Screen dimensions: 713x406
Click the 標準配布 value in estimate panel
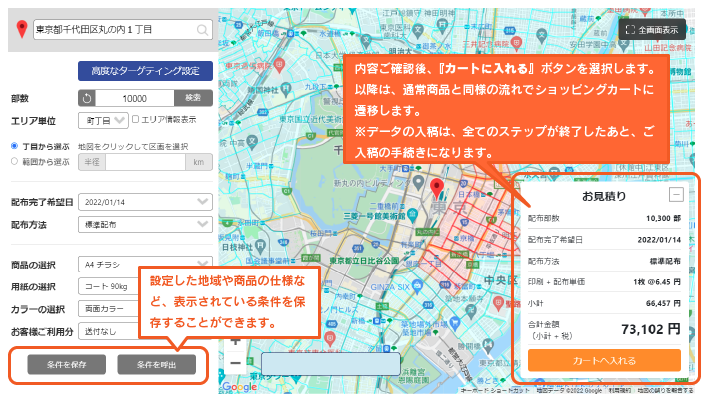point(665,261)
